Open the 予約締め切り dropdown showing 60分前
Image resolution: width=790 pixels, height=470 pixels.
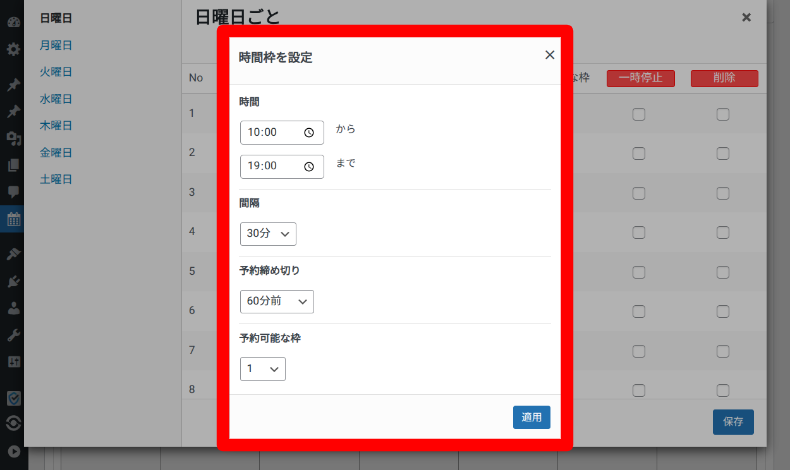point(277,302)
